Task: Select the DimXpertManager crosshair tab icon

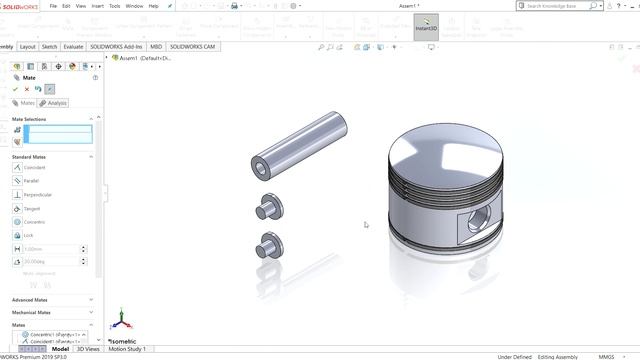Action: tap(58, 66)
